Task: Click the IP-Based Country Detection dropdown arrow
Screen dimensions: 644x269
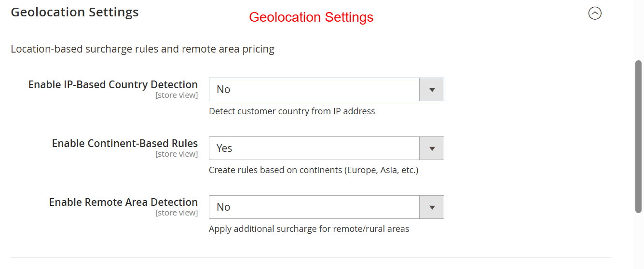Action: click(432, 90)
